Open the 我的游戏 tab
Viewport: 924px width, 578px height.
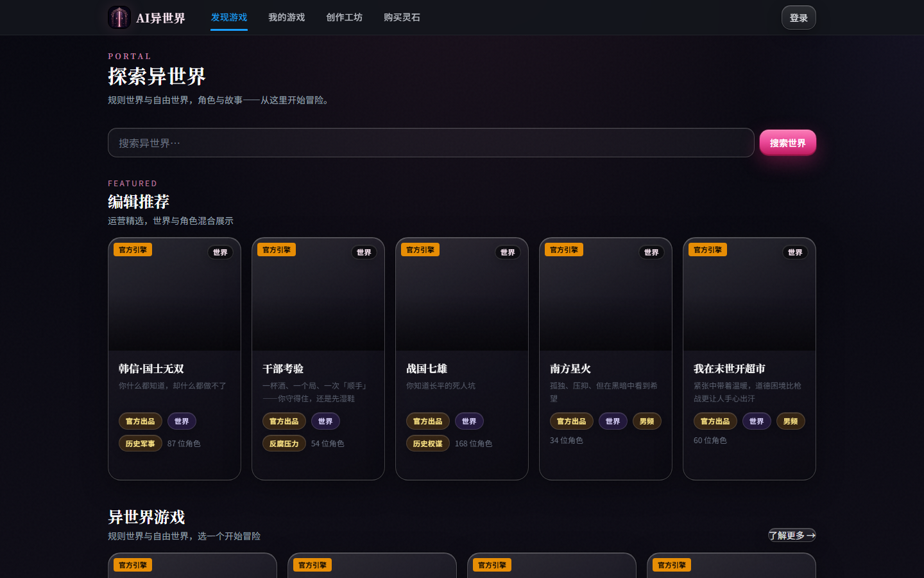286,17
